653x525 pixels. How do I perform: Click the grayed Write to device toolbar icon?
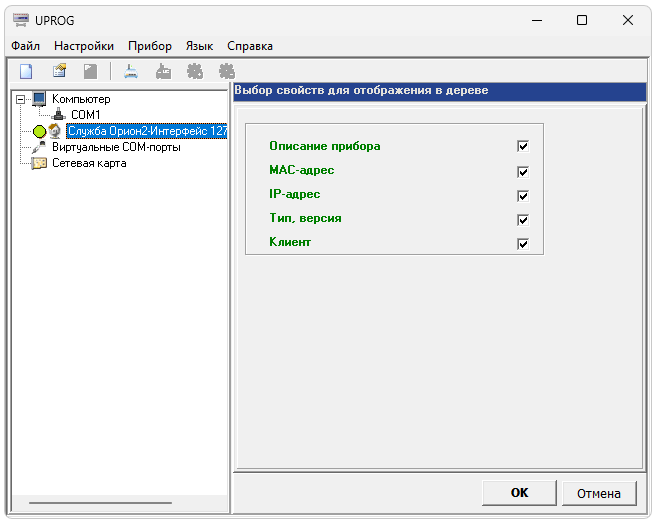click(x=163, y=71)
